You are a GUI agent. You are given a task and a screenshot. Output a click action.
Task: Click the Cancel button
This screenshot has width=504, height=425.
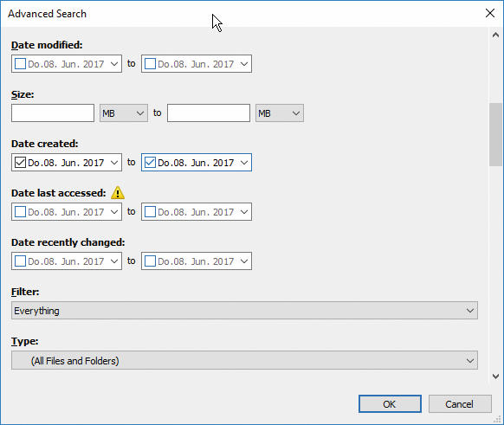coord(460,404)
